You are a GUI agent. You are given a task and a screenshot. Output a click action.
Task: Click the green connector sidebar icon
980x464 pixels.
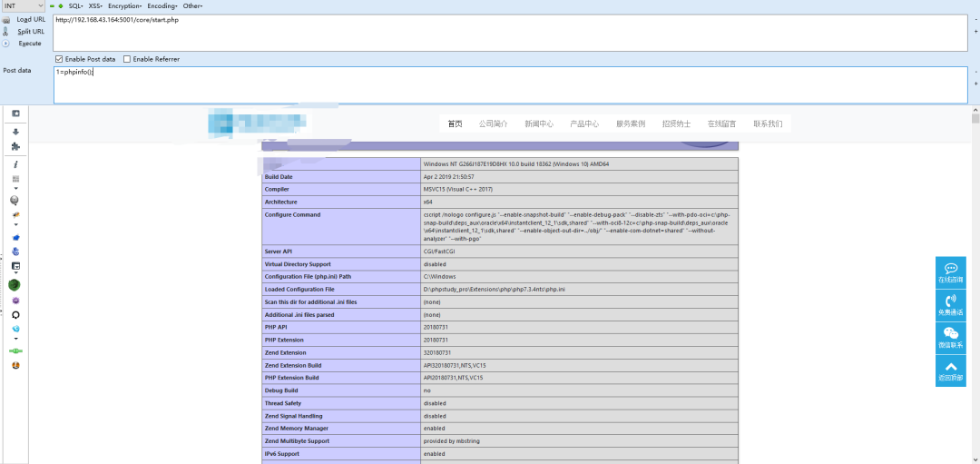[x=15, y=351]
